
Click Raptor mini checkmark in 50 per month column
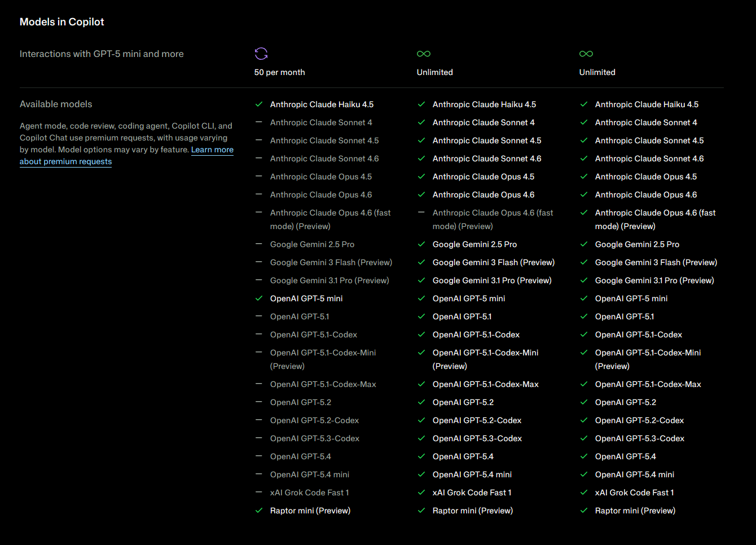coord(259,511)
